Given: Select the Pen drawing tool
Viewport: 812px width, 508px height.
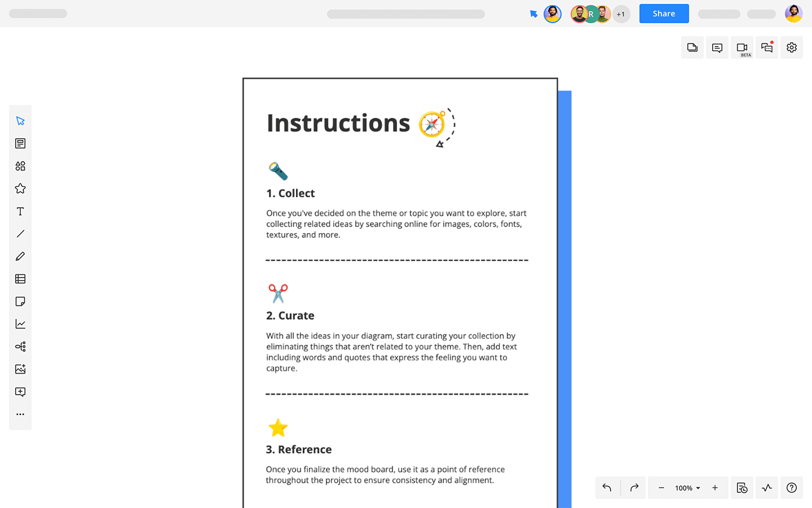Looking at the screenshot, I should coord(20,256).
